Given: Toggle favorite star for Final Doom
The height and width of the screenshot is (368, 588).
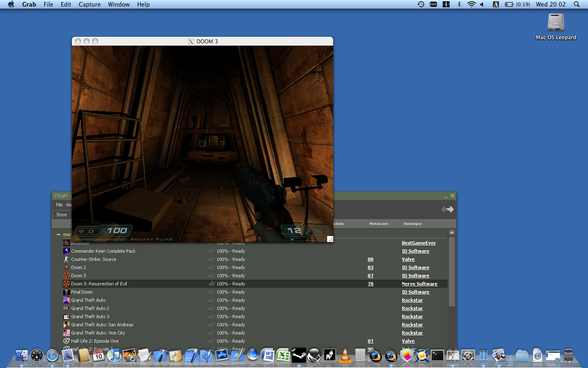Looking at the screenshot, I should click(212, 292).
